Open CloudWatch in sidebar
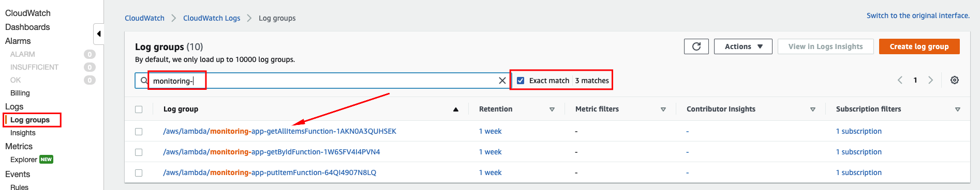 28,13
